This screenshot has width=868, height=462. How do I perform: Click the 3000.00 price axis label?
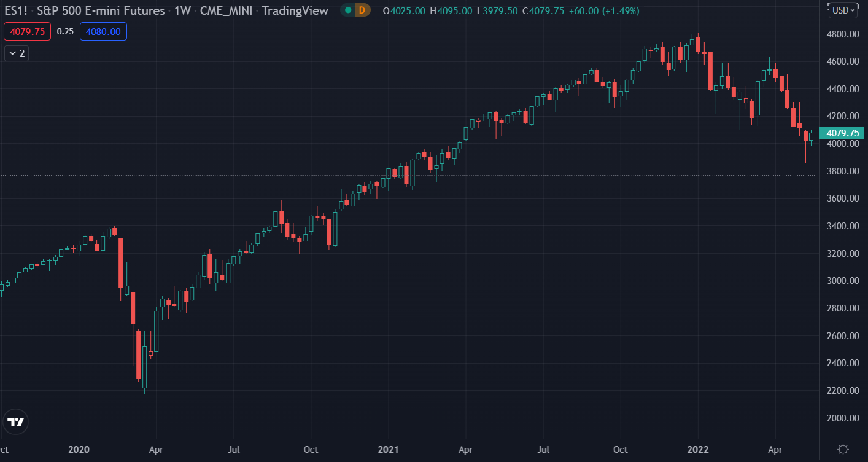click(x=842, y=281)
